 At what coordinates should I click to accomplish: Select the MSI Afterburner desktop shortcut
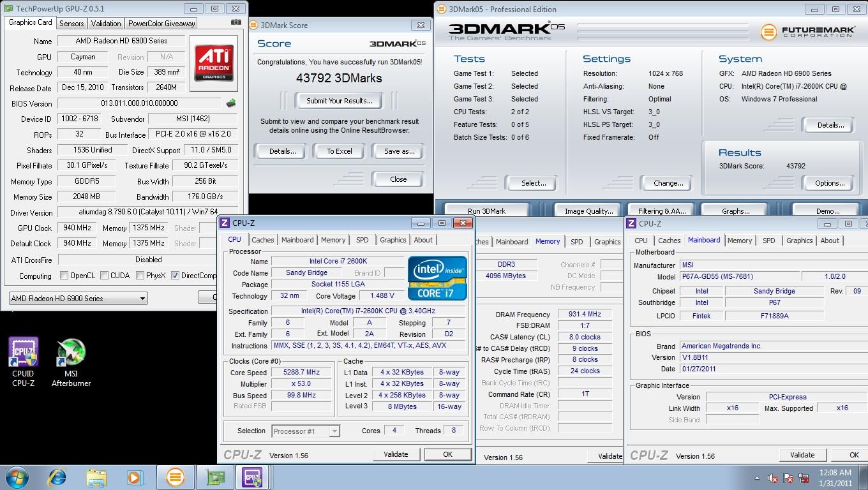tap(71, 362)
